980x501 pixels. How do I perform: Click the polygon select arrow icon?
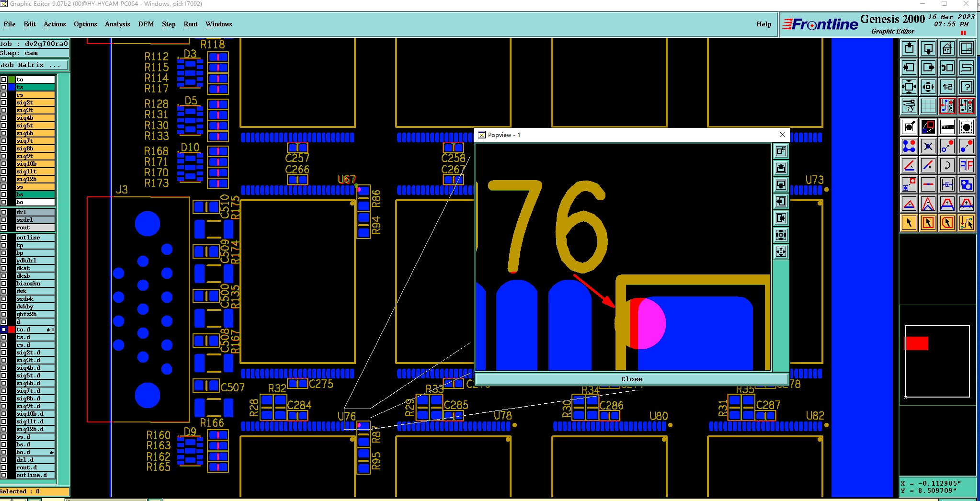(947, 223)
